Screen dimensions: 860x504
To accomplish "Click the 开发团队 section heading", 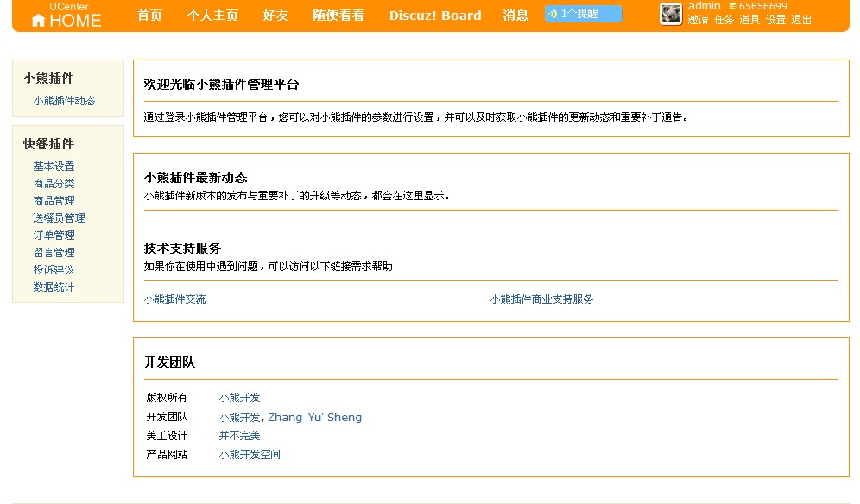I will (x=169, y=362).
